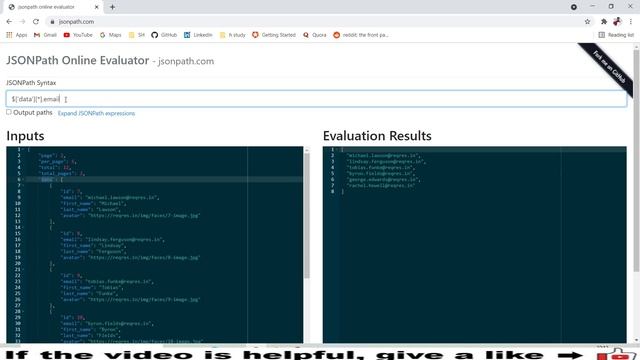
Task: Click "rachel.howell@reqres.in" in Evaluation Results
Action: [381, 186]
